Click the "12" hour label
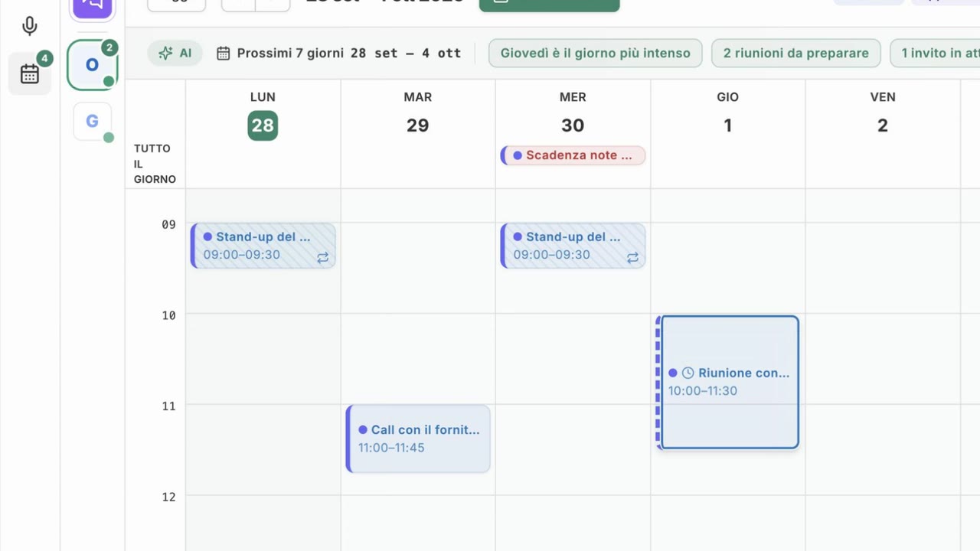 pyautogui.click(x=168, y=497)
